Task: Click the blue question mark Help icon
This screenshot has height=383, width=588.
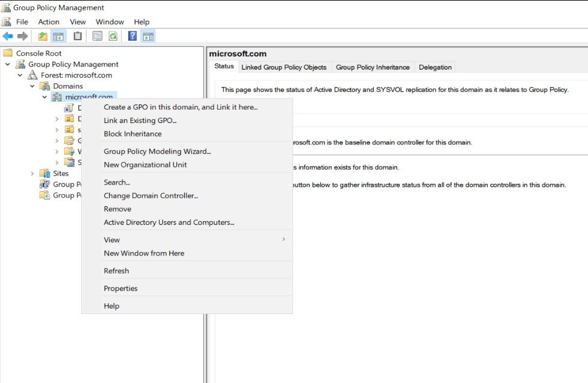Action: tap(133, 36)
